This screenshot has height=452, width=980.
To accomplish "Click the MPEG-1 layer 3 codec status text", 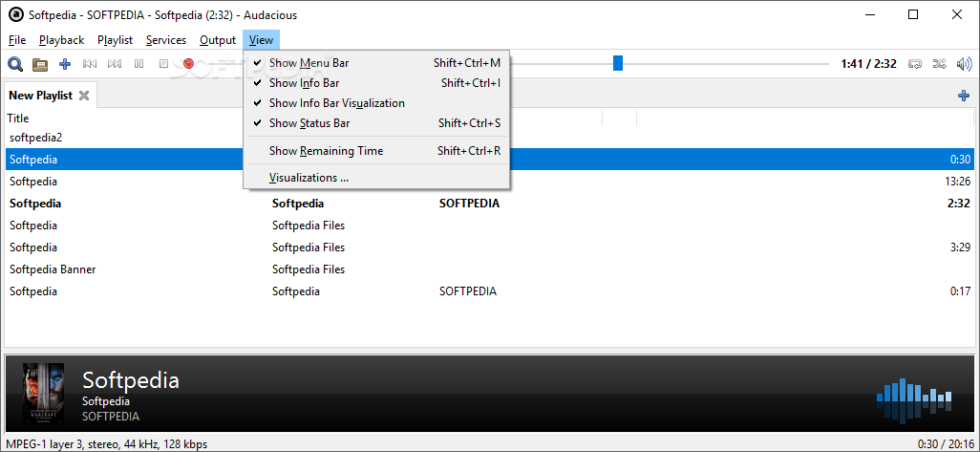I will (x=106, y=444).
